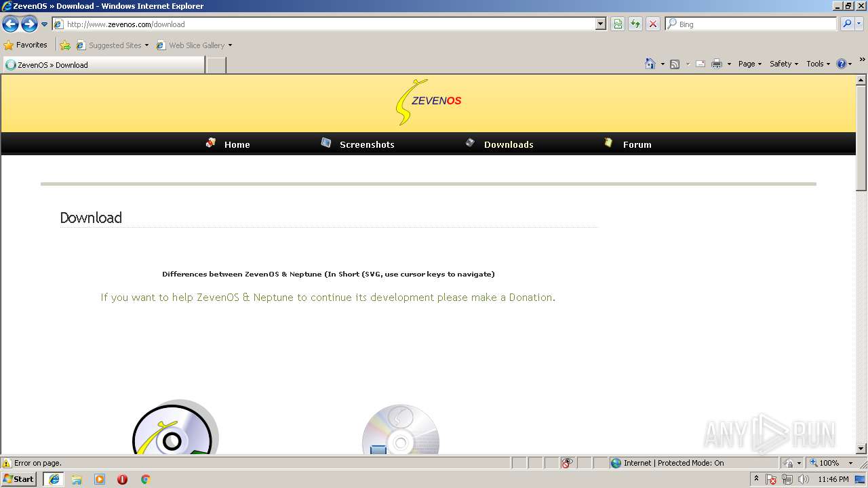Click the zevenos.com address bar
Viewport: 868px width, 488px height.
pyautogui.click(x=324, y=24)
